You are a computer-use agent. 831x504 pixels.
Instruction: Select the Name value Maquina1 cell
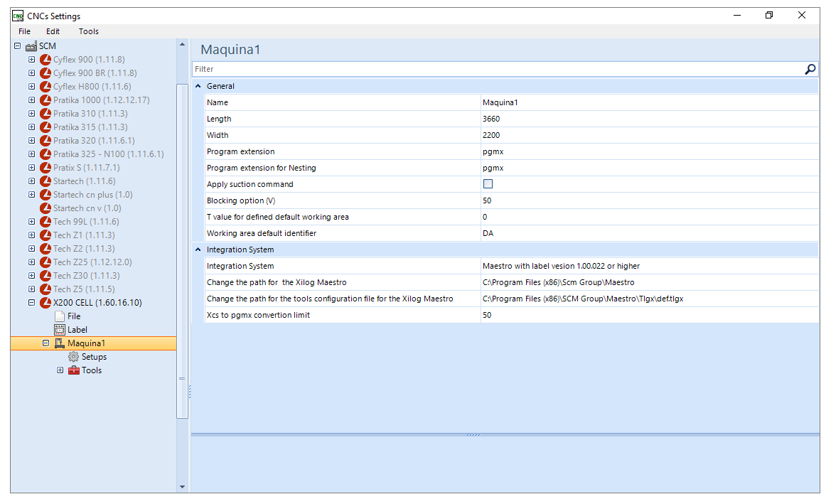coord(650,102)
